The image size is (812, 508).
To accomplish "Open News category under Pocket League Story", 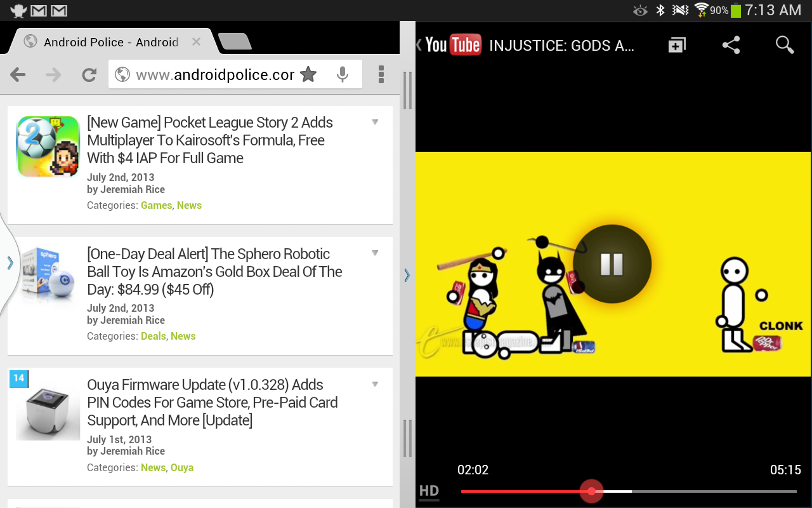I will click(x=189, y=205).
